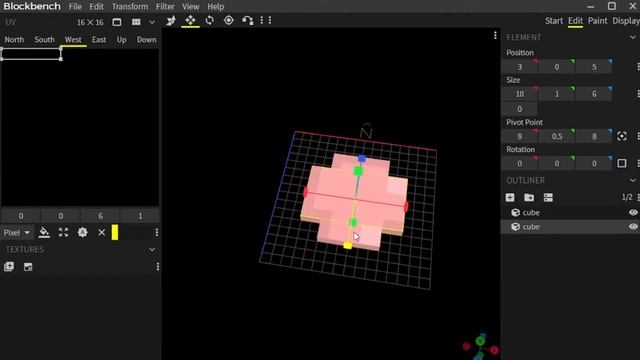
Task: Click the yellow UV color swatch
Action: click(x=115, y=232)
